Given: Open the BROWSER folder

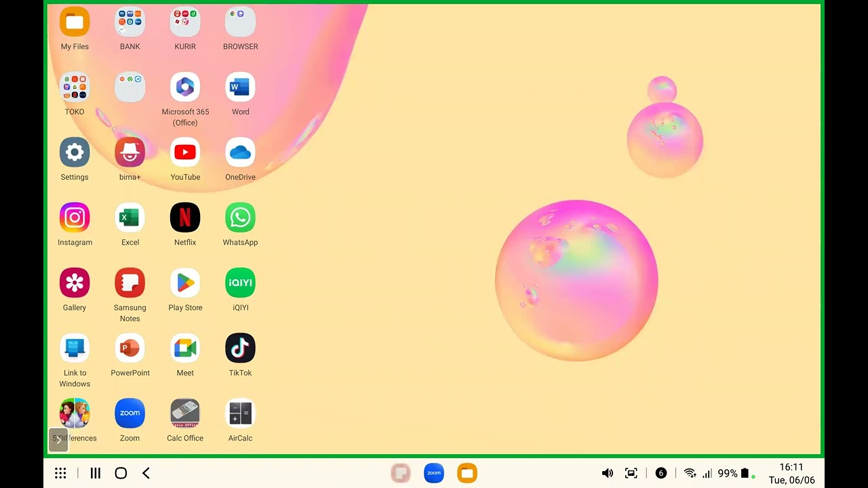Looking at the screenshot, I should 240,22.
